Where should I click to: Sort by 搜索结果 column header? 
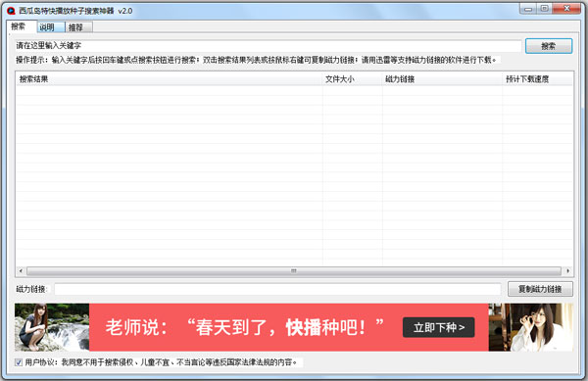click(x=169, y=79)
